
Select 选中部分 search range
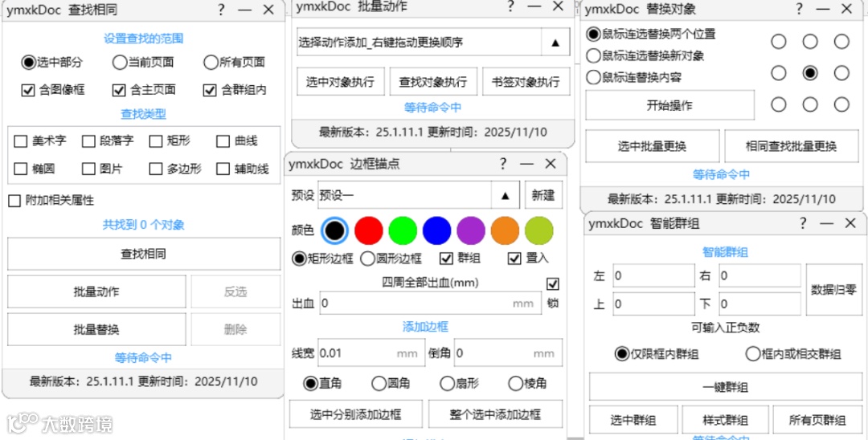point(51,63)
